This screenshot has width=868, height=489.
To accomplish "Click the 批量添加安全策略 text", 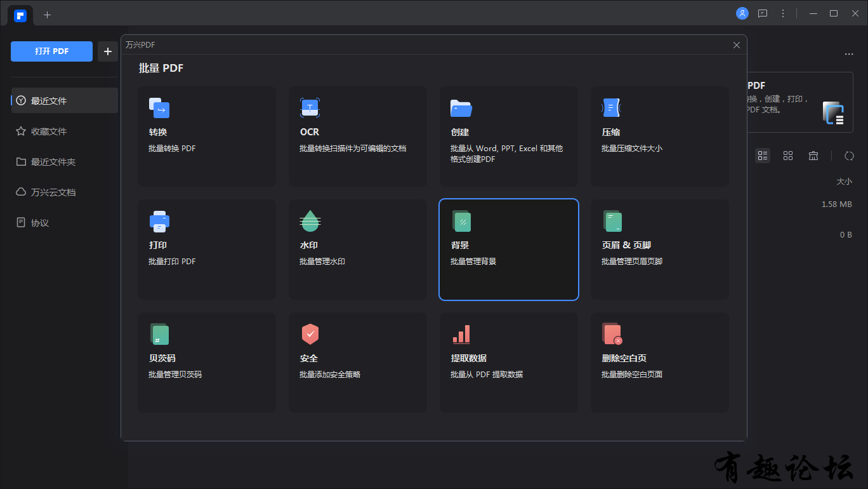I will [x=330, y=375].
